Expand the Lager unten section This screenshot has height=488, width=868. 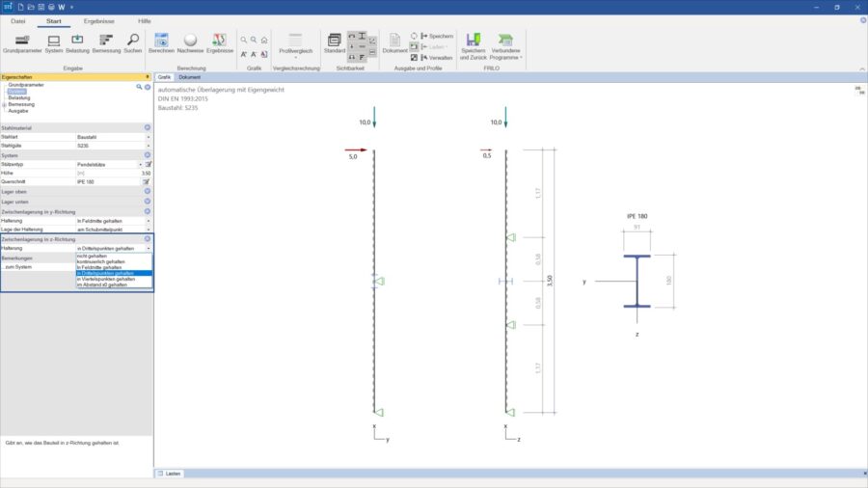pyautogui.click(x=148, y=202)
